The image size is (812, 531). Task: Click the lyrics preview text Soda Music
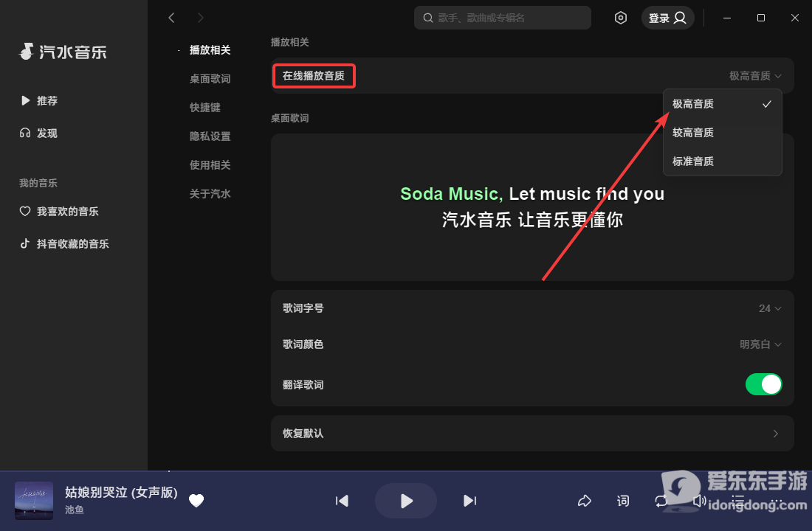pos(451,193)
